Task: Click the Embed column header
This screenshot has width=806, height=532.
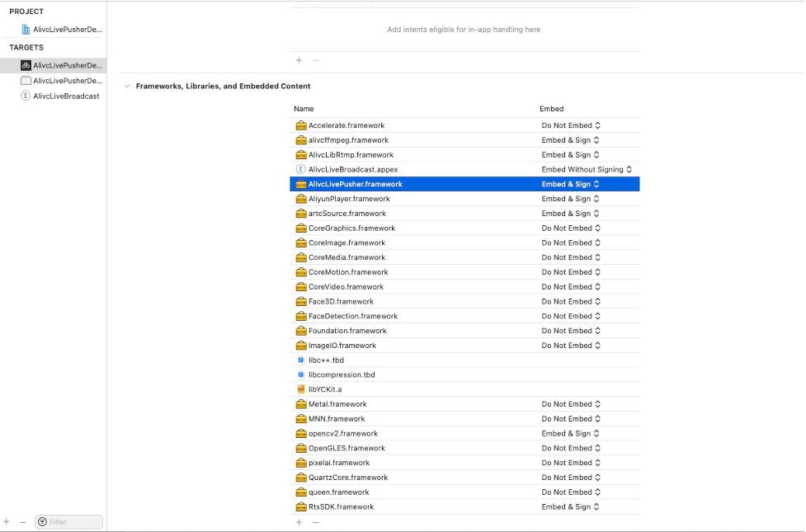Action: point(552,109)
